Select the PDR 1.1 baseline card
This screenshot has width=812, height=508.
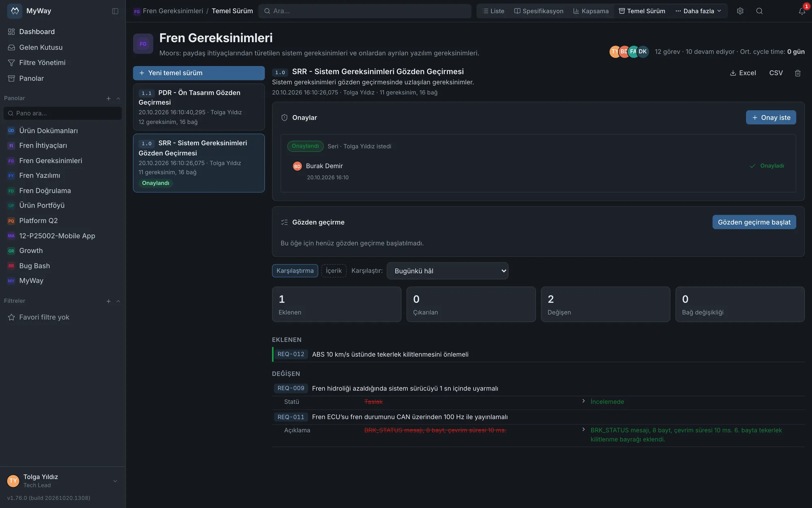pyautogui.click(x=199, y=107)
